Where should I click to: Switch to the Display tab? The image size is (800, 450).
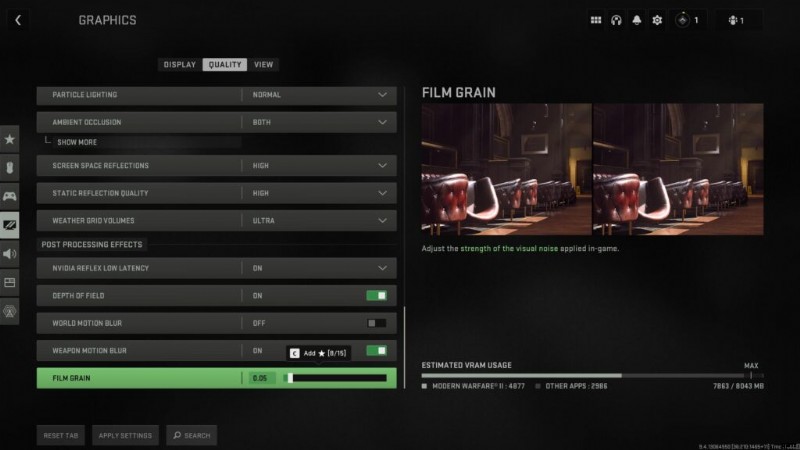pyautogui.click(x=180, y=65)
